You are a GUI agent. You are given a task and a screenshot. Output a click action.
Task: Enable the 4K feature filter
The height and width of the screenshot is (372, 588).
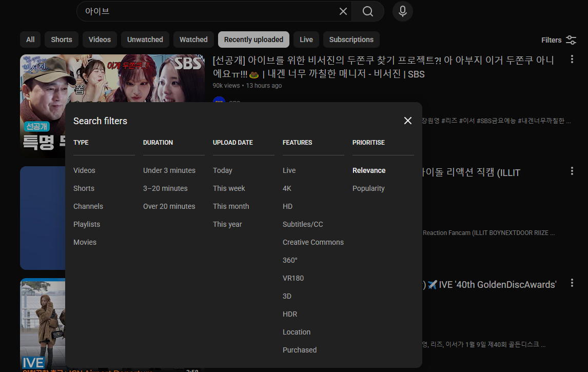(x=287, y=188)
